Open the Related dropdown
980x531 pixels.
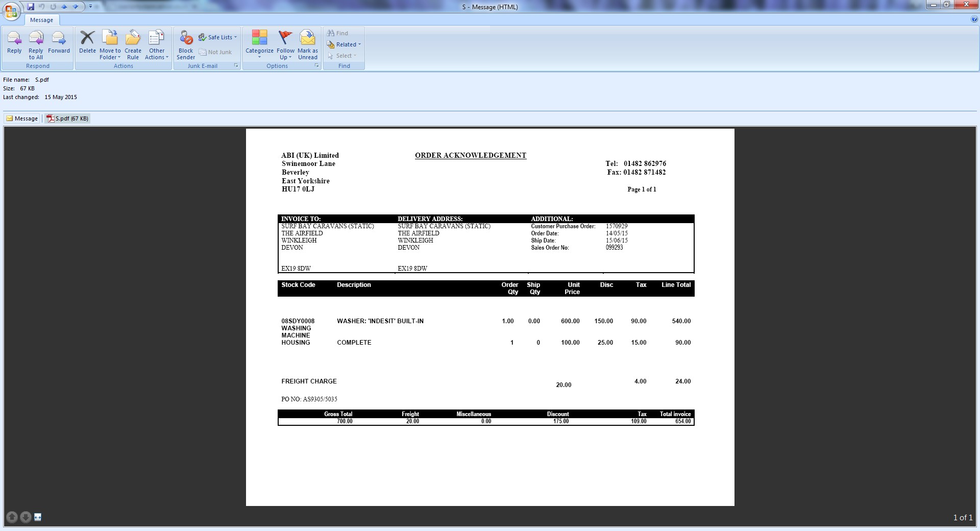344,44
